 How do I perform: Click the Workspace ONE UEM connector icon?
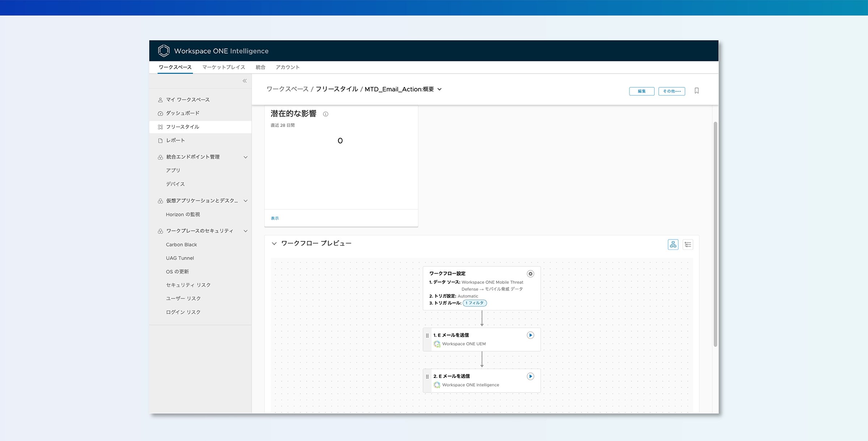pyautogui.click(x=437, y=344)
